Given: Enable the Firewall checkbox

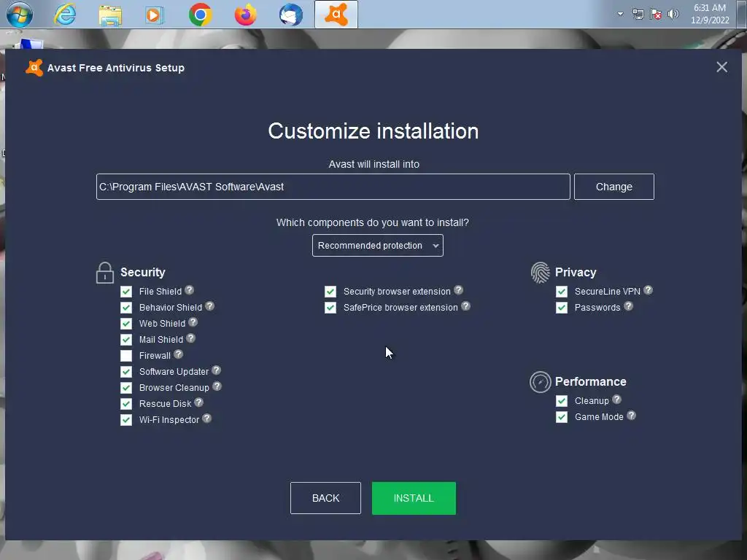Looking at the screenshot, I should (x=126, y=356).
